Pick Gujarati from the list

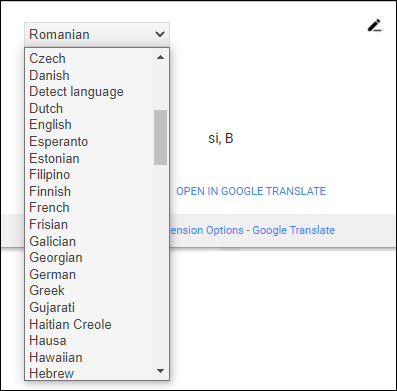88,307
